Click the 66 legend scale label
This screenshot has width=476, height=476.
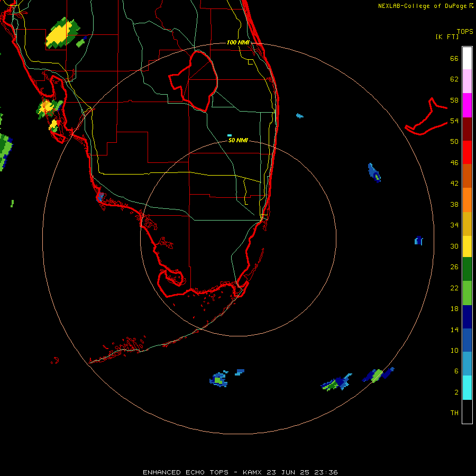pos(454,58)
